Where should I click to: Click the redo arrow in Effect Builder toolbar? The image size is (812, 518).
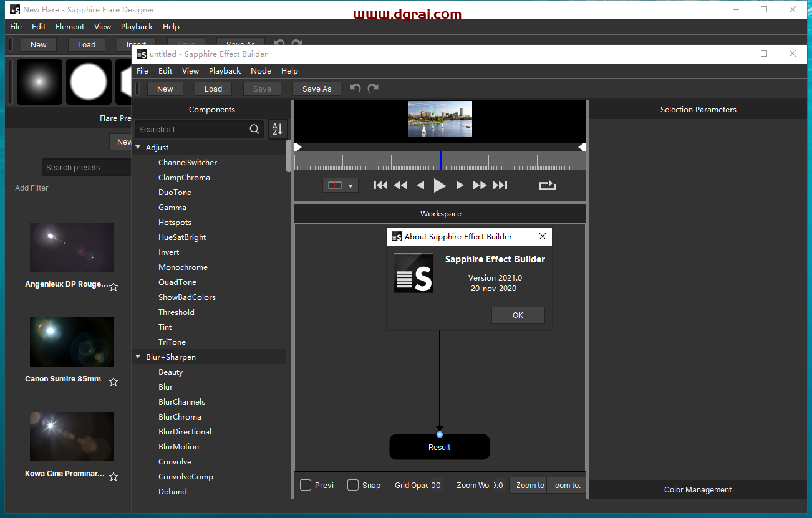[x=373, y=89]
